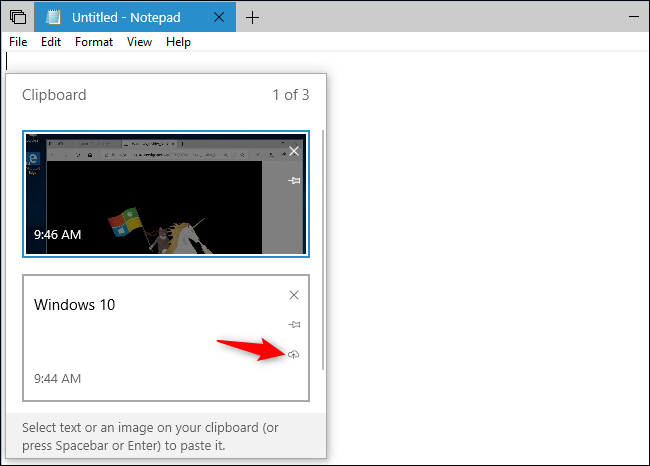Viewport: 650px width, 466px height.
Task: Click the Clipboard panel heading
Action: click(54, 95)
